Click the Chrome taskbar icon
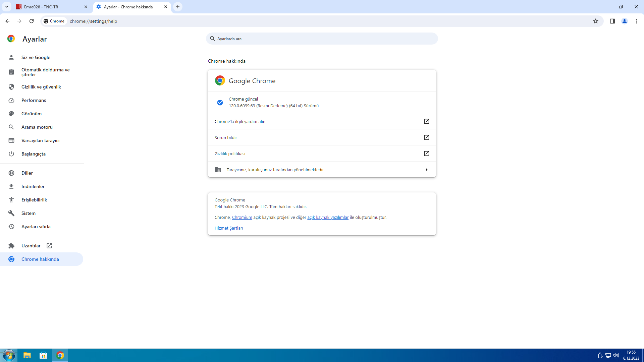644x362 pixels. point(60,355)
